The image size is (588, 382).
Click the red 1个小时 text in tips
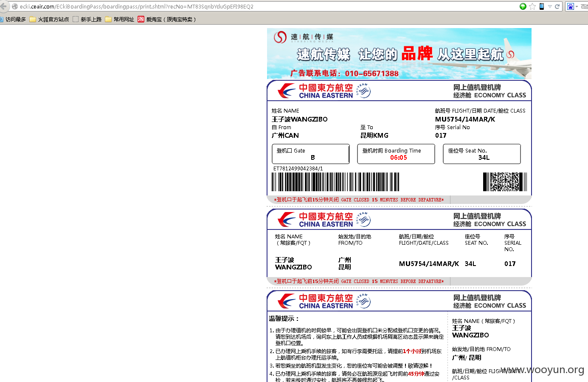click(x=412, y=351)
